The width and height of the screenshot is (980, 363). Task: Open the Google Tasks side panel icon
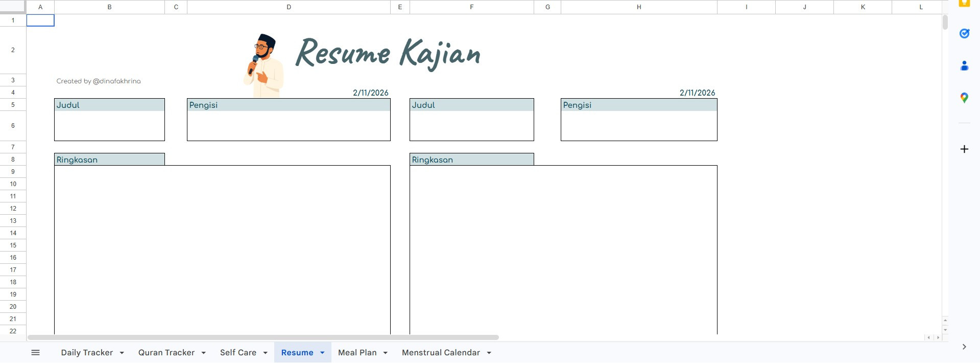coord(964,34)
